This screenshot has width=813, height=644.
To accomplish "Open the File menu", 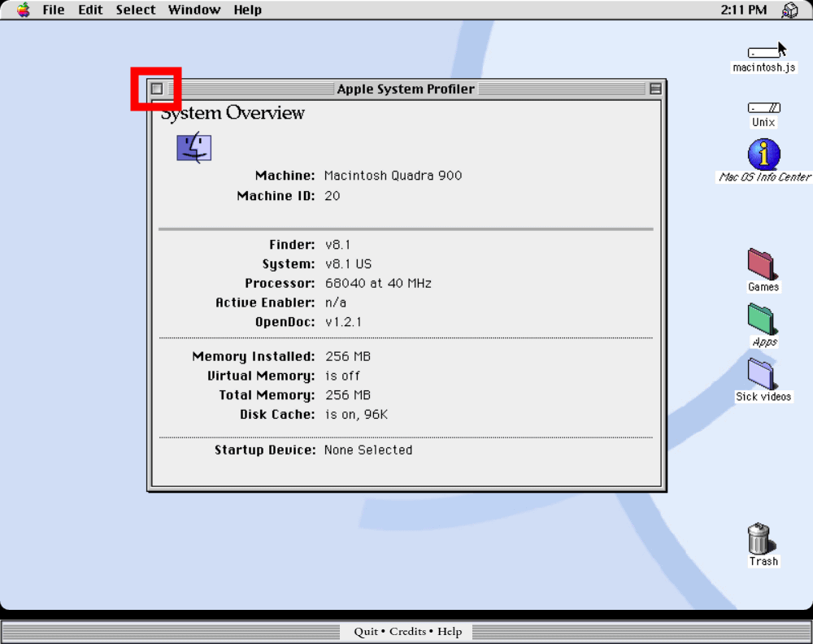I will [52, 10].
